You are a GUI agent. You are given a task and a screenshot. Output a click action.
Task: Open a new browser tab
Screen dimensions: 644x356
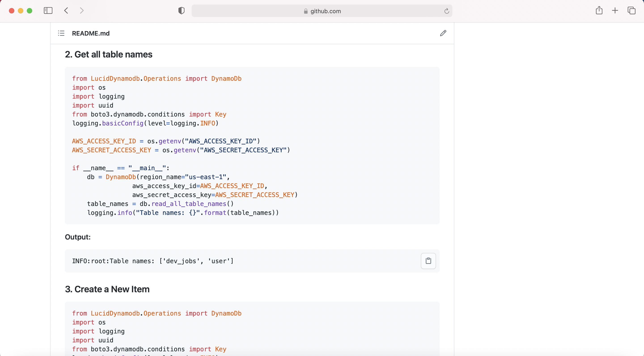615,11
